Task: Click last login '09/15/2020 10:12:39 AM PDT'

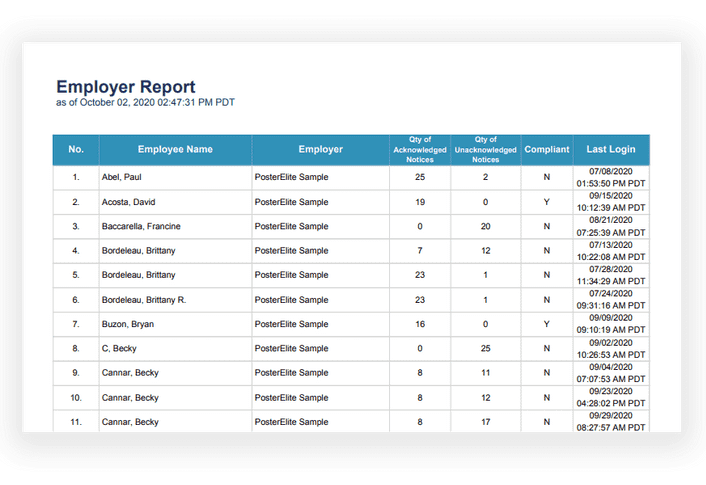Action: coord(611,202)
